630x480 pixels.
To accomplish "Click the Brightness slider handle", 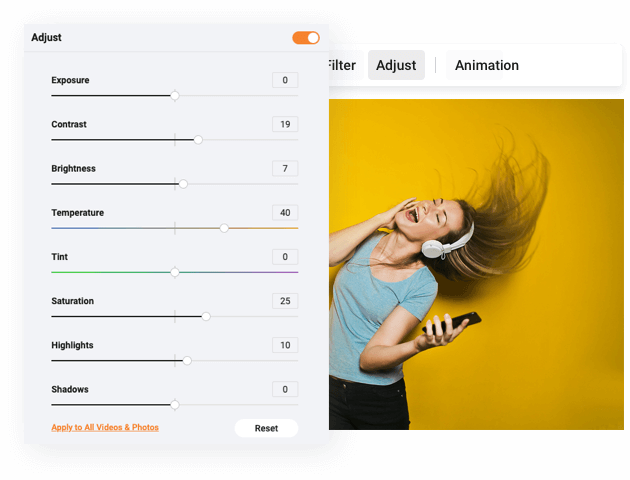I will click(x=183, y=184).
